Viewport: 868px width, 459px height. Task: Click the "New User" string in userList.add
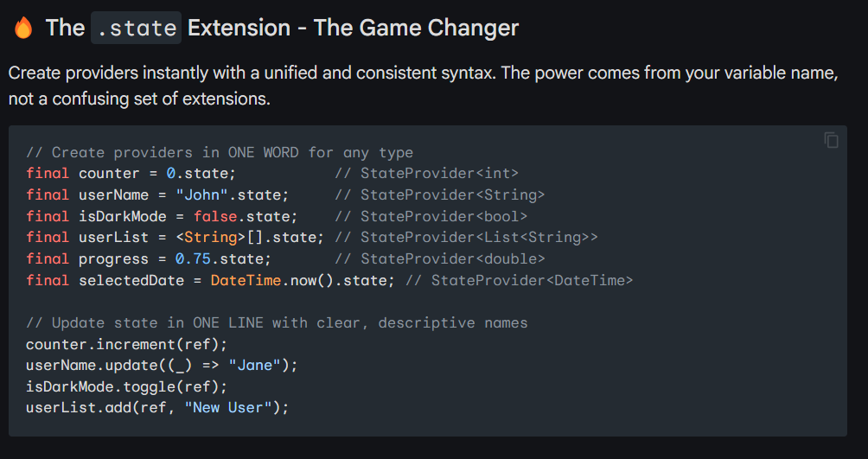pyautogui.click(x=228, y=408)
